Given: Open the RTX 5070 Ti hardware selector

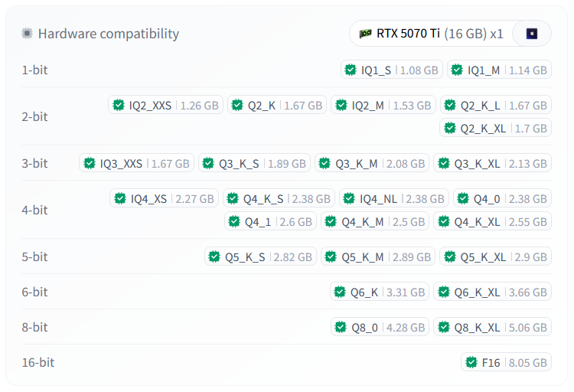Looking at the screenshot, I should (431, 34).
